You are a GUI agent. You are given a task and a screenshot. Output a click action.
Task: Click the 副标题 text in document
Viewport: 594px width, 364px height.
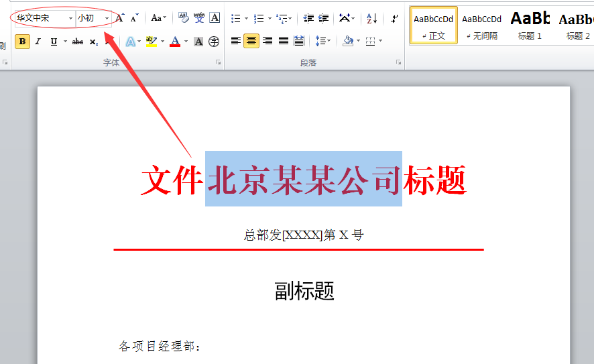pos(304,291)
